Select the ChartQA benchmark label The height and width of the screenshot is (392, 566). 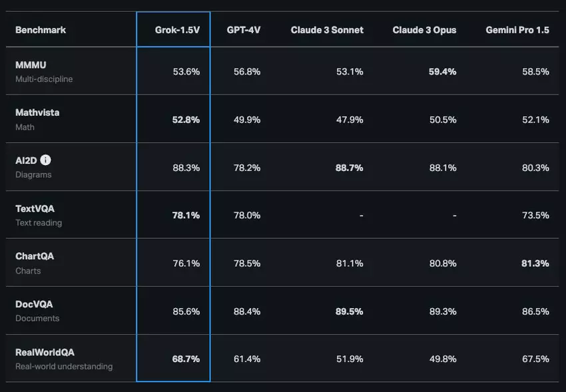[x=35, y=256]
